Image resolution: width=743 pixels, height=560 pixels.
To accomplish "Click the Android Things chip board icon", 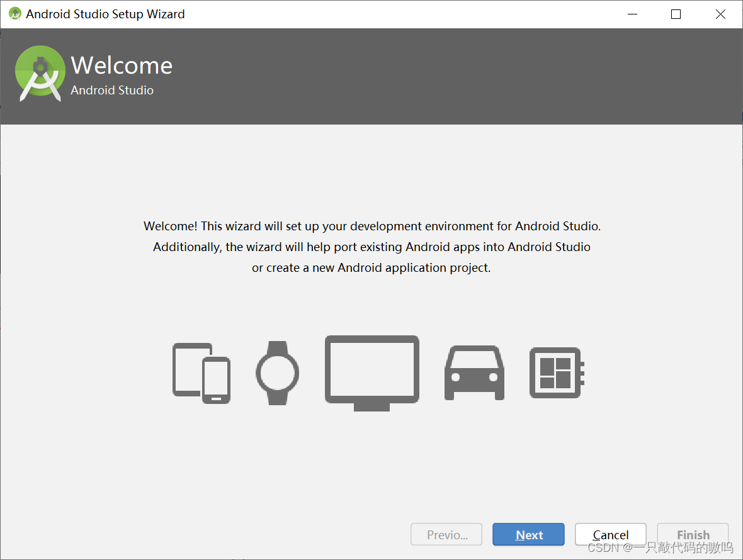I will click(x=557, y=372).
